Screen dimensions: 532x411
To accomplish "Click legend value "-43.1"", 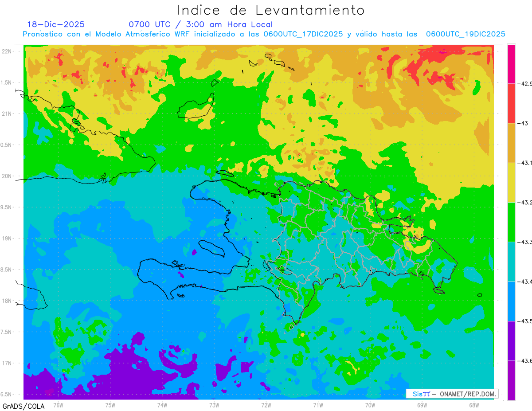I will (524, 163).
